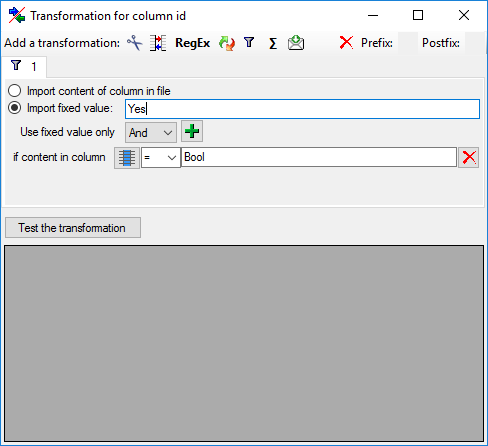This screenshot has width=488, height=446.
Task: Click the condition text field containing Bool
Action: (319, 157)
